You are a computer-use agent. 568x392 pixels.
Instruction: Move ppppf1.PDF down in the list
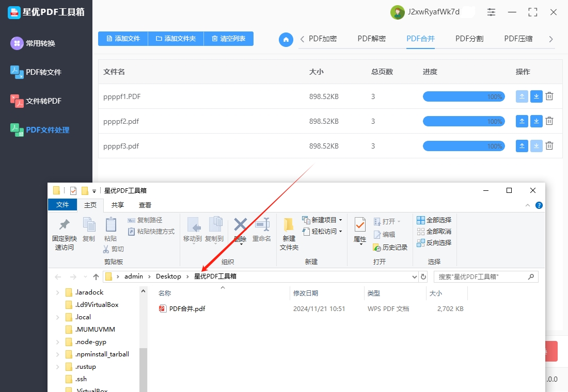tap(536, 96)
